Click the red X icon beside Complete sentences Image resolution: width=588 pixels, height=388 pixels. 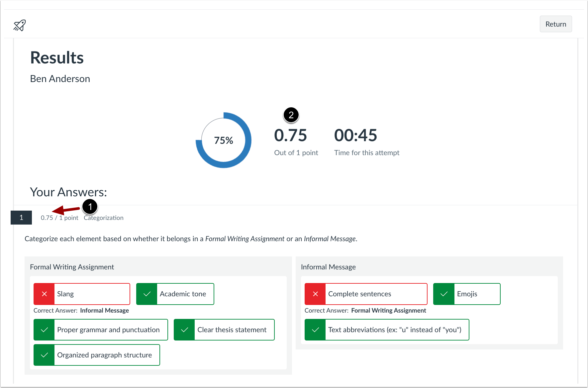pos(315,294)
